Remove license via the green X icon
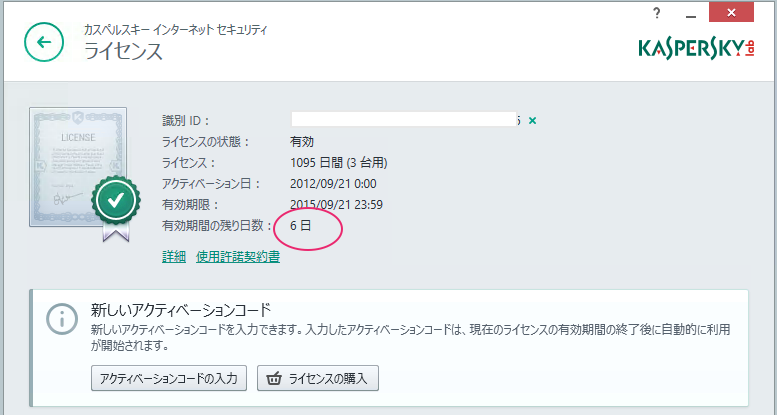This screenshot has height=415, width=777. tap(532, 120)
